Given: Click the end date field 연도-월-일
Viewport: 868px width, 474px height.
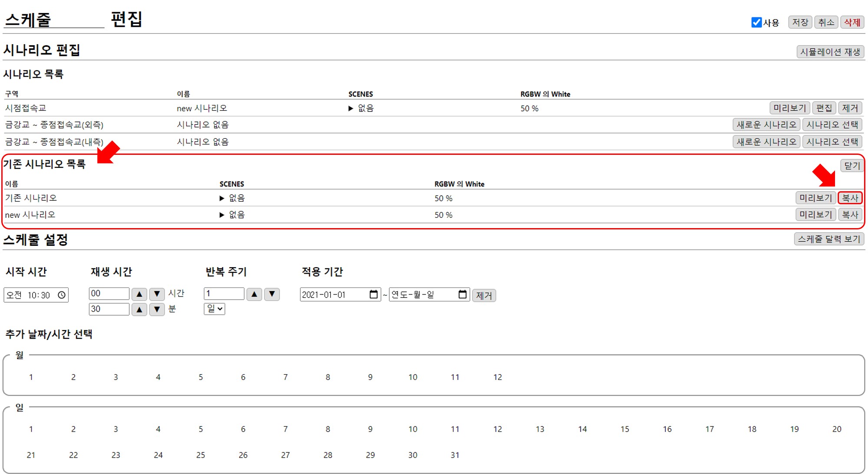Looking at the screenshot, I should tap(429, 295).
